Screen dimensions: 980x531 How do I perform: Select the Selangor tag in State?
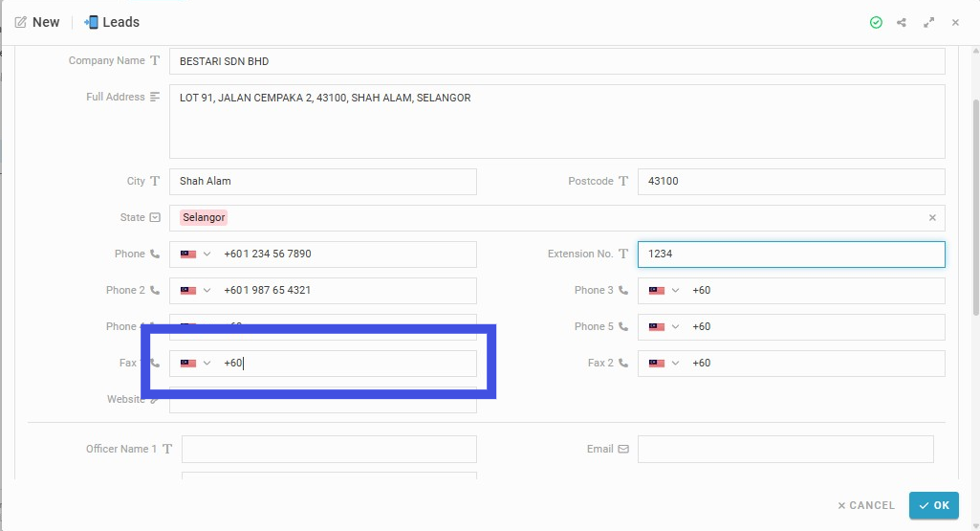[204, 217]
